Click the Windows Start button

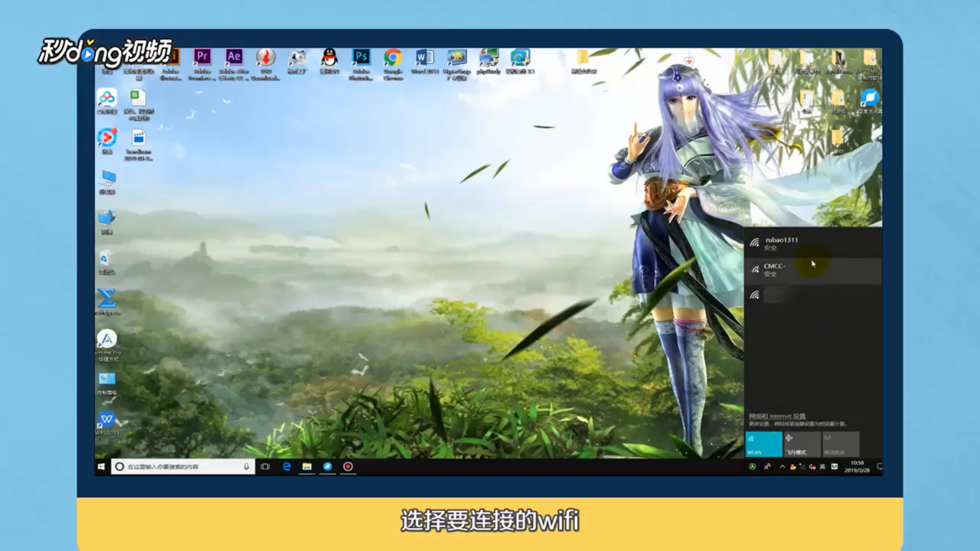click(101, 466)
